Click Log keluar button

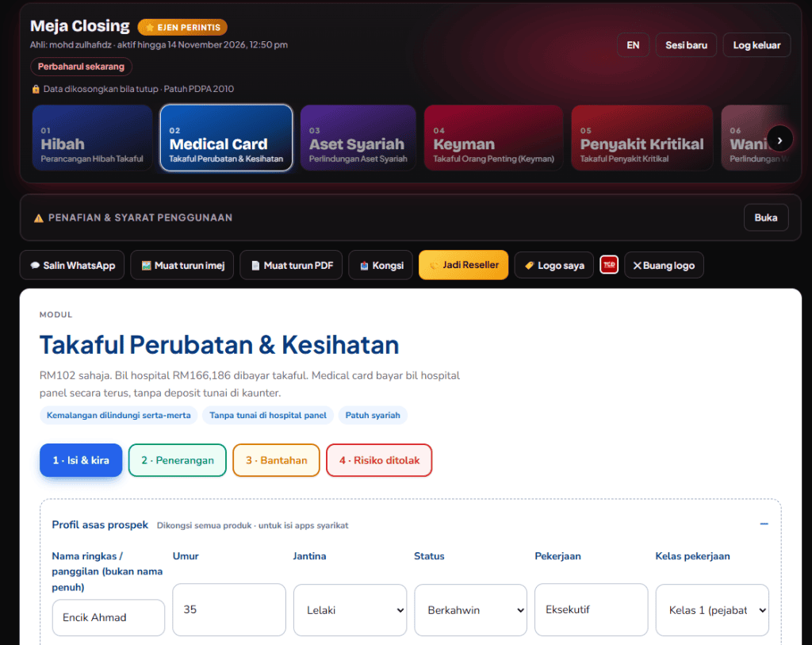point(756,45)
